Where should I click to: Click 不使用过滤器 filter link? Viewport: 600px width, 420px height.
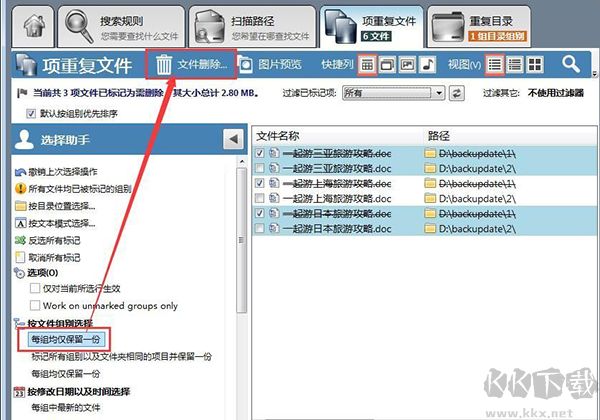(556, 93)
